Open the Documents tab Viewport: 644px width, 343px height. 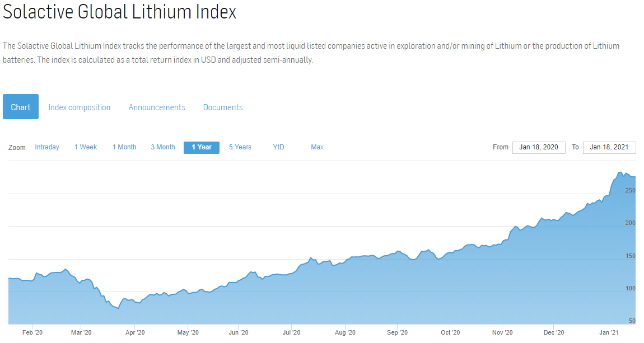click(223, 107)
